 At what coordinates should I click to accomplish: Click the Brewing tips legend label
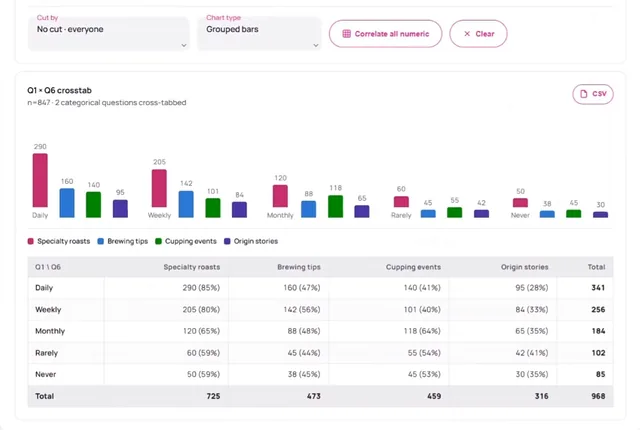[x=127, y=241]
